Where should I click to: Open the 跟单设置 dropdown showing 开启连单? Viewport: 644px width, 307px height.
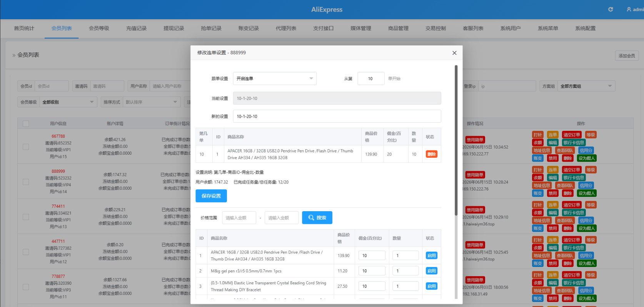pos(275,78)
